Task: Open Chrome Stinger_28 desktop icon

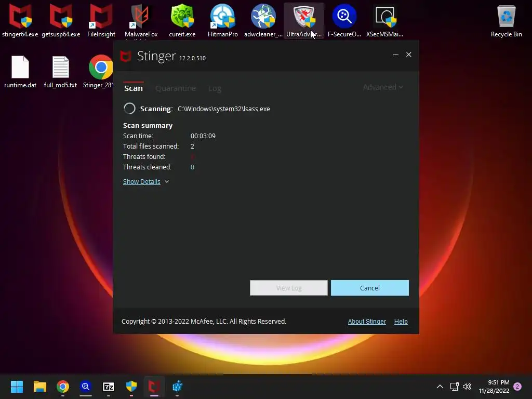Action: [x=99, y=72]
